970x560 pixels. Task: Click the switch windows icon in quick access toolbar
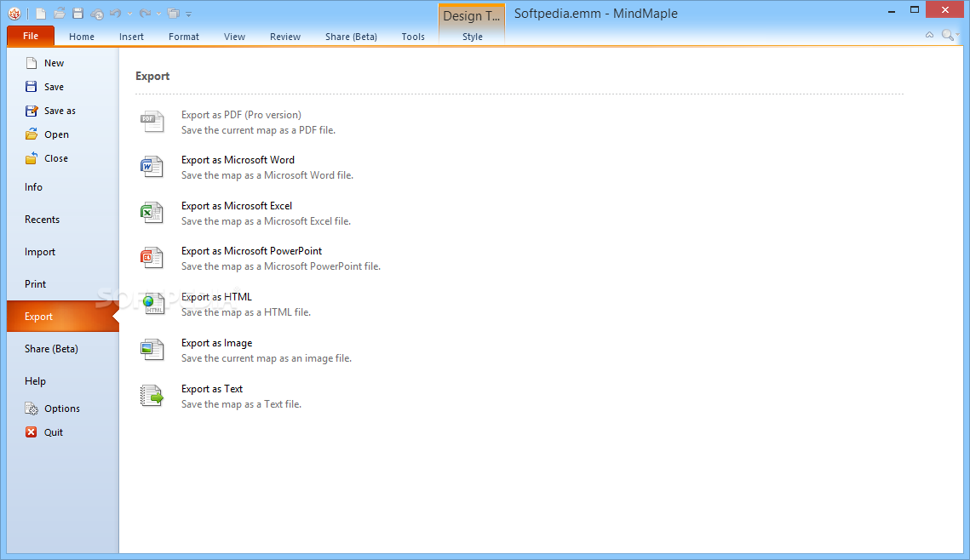coord(174,14)
